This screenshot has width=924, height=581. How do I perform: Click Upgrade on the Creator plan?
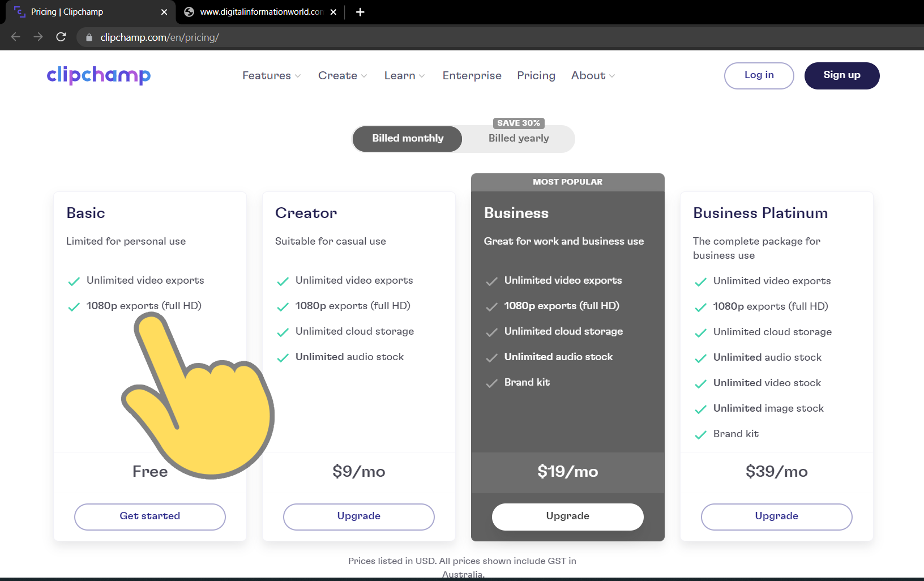tap(359, 516)
